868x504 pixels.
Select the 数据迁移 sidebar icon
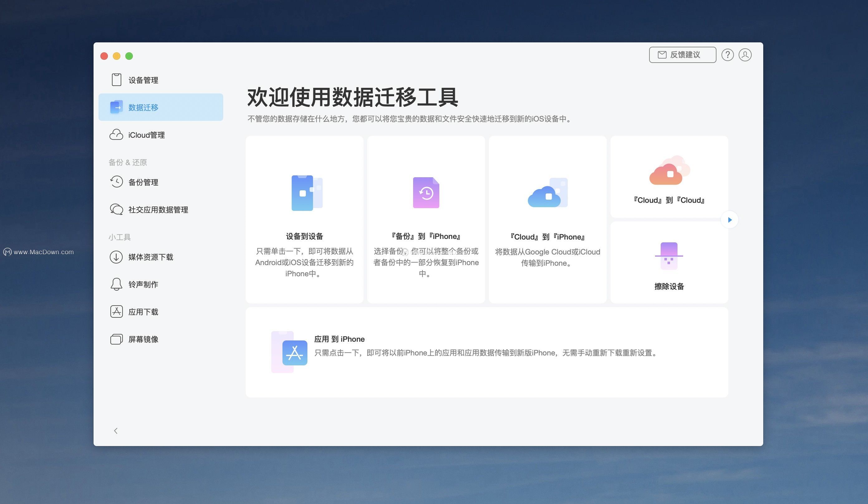tap(116, 107)
